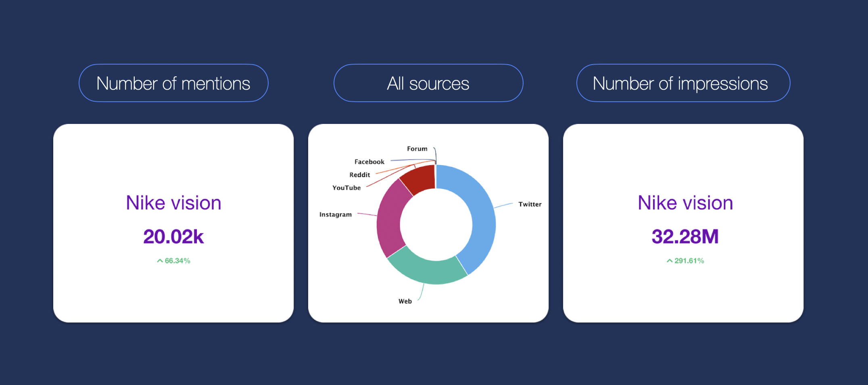
Task: Click the "Number of mentions" pill button
Action: coord(173,83)
